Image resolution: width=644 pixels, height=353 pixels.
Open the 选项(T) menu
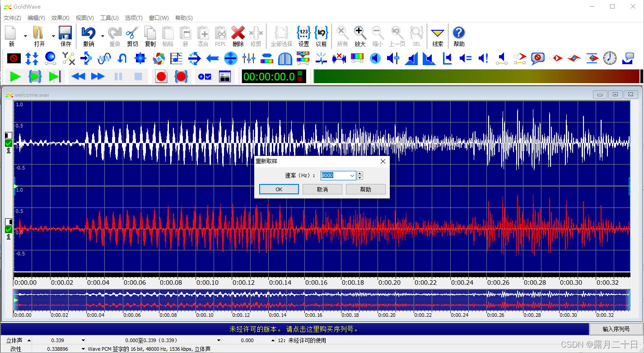tap(134, 18)
